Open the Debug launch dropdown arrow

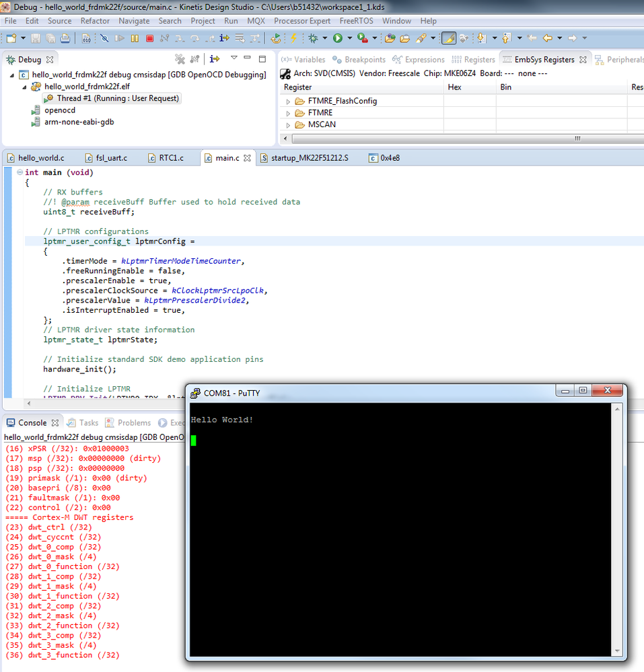[x=324, y=38]
